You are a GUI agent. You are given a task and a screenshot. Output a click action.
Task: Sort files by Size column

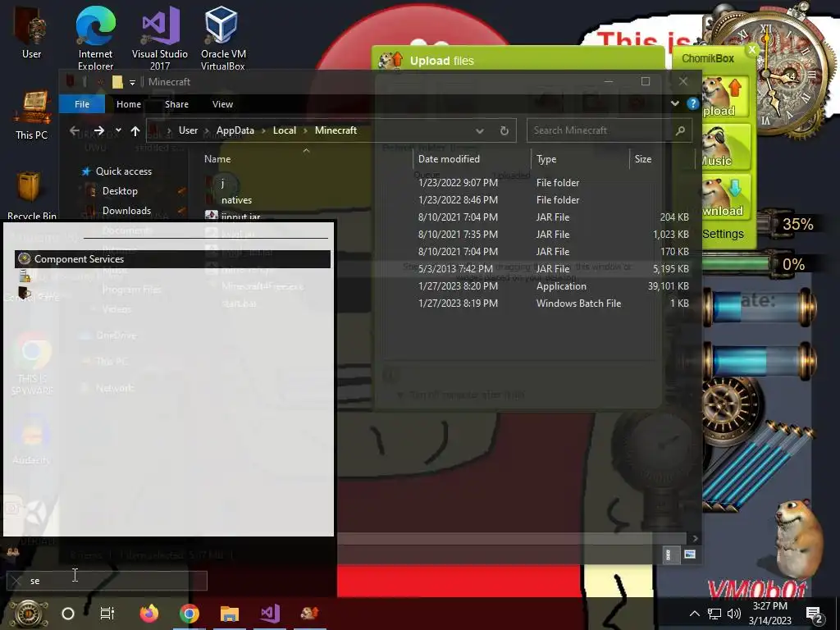point(643,159)
